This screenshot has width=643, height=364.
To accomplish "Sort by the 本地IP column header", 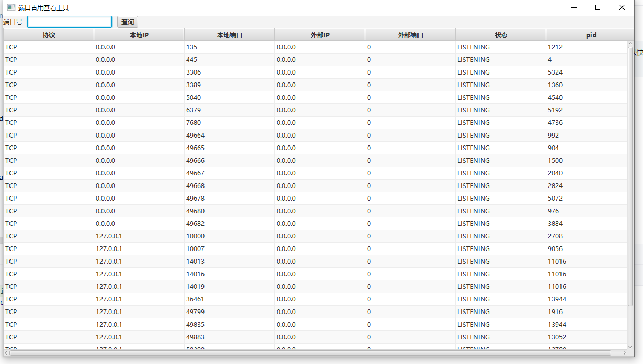I will 139,35.
